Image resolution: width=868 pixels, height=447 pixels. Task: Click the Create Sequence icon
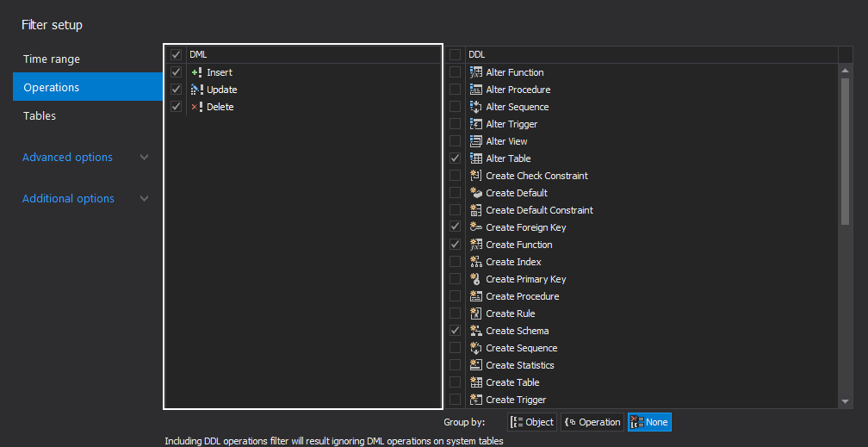coord(475,348)
